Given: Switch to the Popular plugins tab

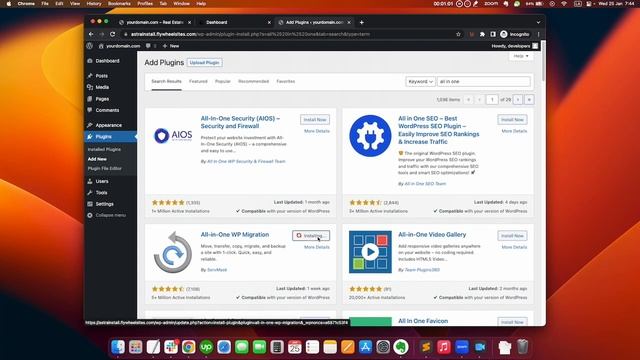Looking at the screenshot, I should click(x=223, y=82).
